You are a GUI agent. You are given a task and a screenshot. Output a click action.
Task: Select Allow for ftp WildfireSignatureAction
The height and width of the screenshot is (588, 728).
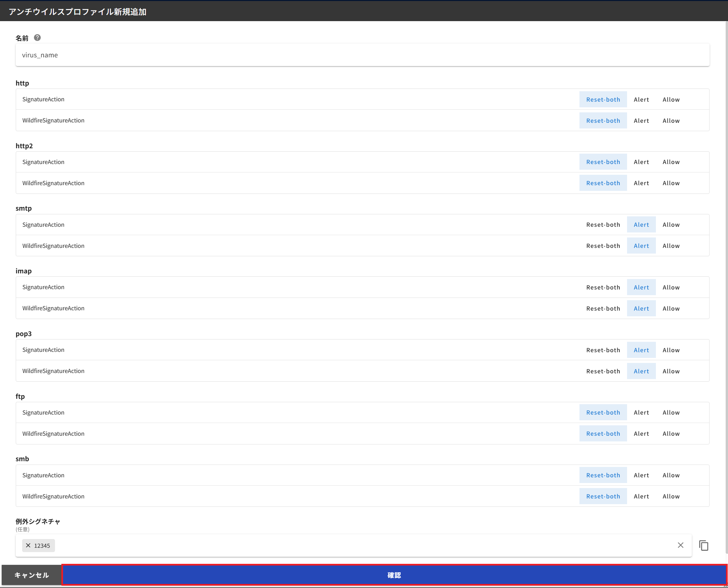coord(671,434)
